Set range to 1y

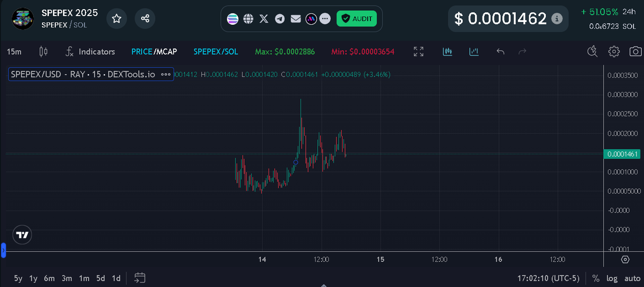click(33, 278)
